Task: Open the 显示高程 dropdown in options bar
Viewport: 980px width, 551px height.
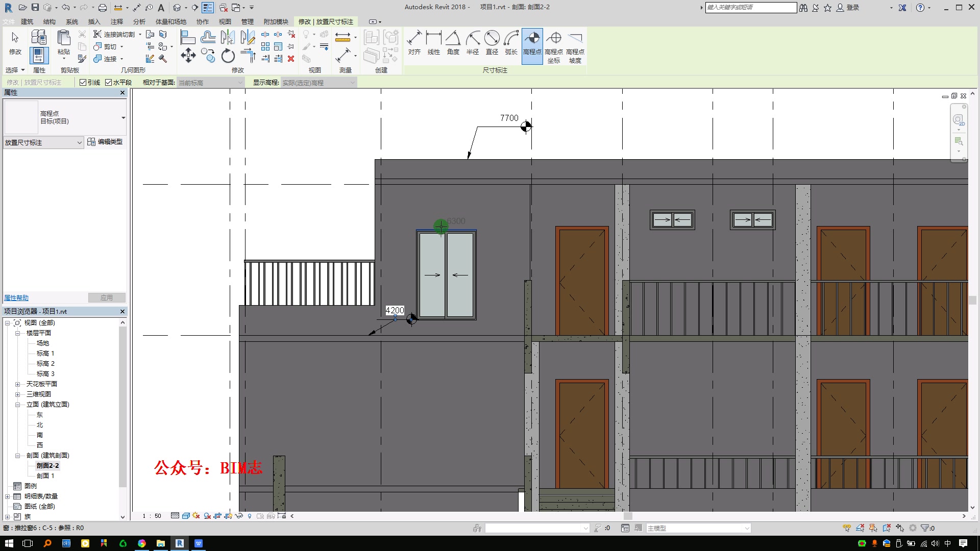Action: tap(318, 83)
